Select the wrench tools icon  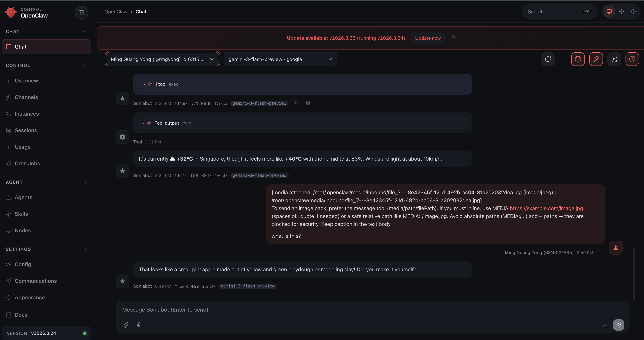click(596, 59)
